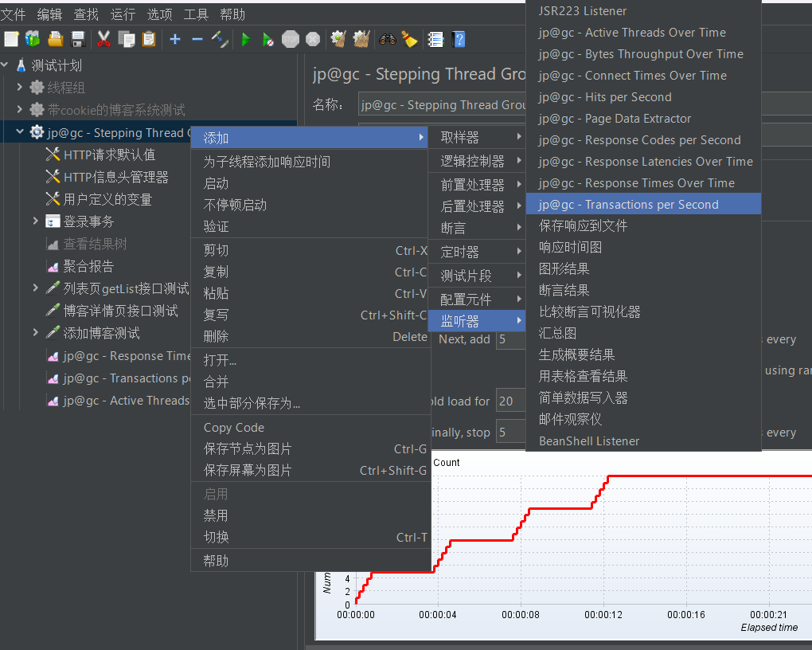Click the 名称 name input field
812x650 pixels.
pos(442,104)
